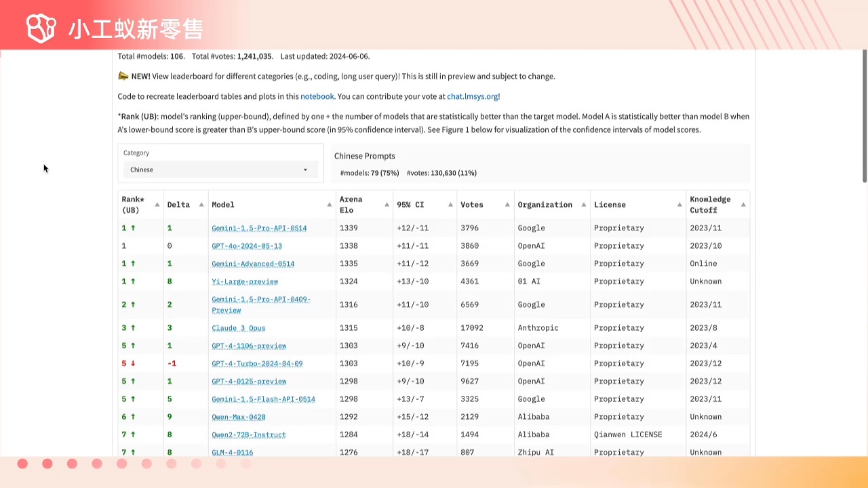Sort by Arena Elo column arrows
868x488 pixels.
(x=387, y=205)
